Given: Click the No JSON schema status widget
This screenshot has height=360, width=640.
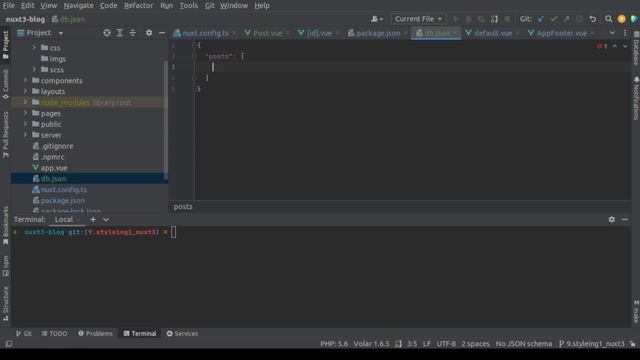Looking at the screenshot, I should (524, 344).
